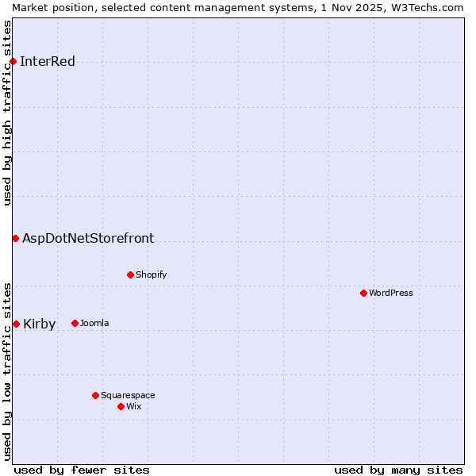Click the AspDotNetStorefront text label
Screen dimensions: 476x476
click(x=88, y=238)
